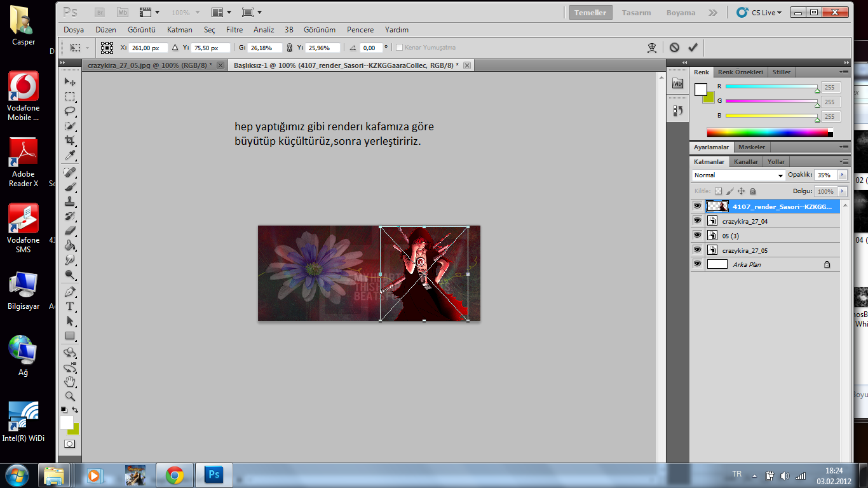The height and width of the screenshot is (488, 868).
Task: Toggle Quick Mask mode icon
Action: 70,444
